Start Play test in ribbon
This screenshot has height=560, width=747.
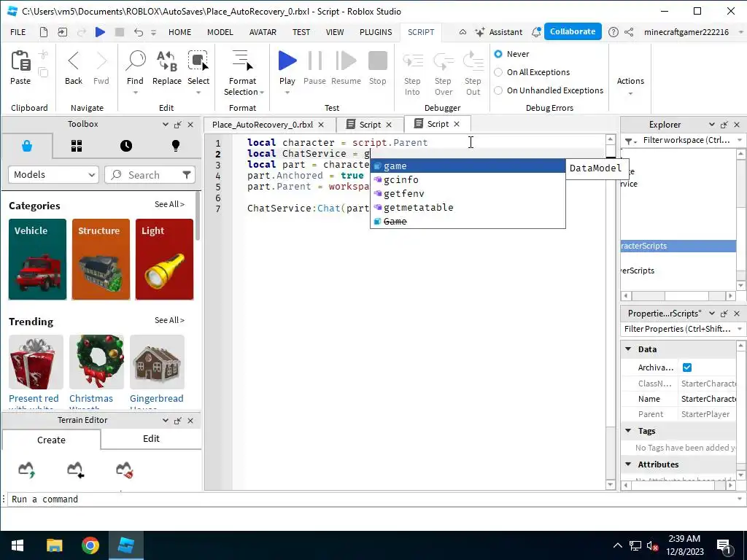pyautogui.click(x=287, y=61)
